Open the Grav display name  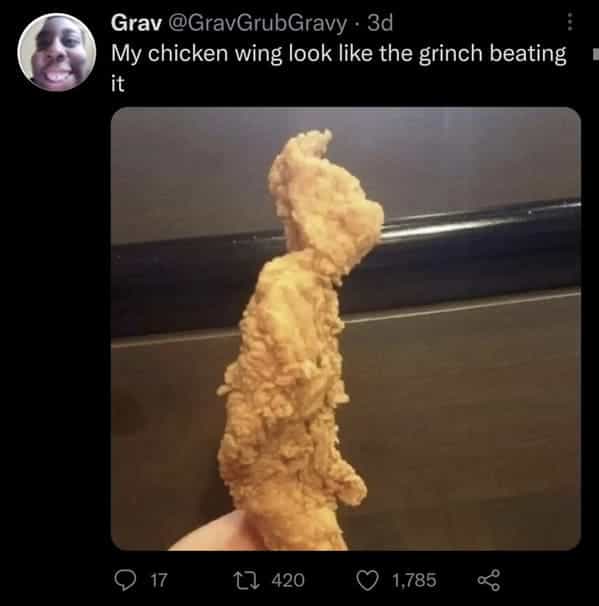coord(136,23)
